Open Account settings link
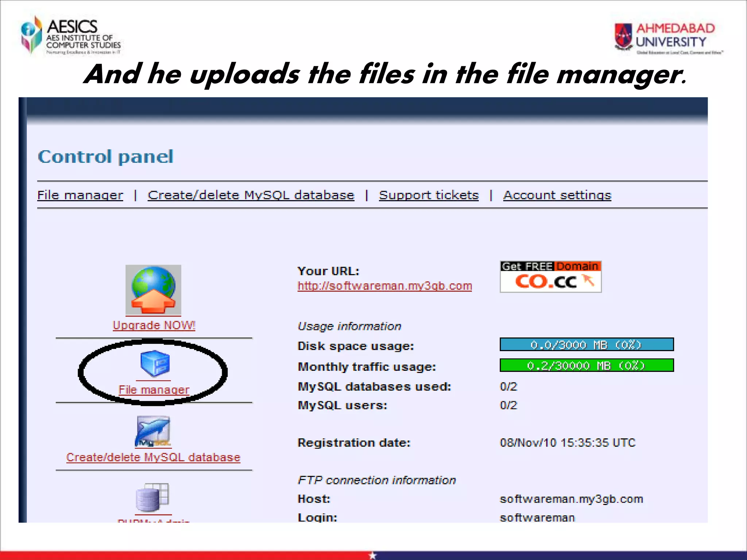This screenshot has height=560, width=747. coord(557,195)
